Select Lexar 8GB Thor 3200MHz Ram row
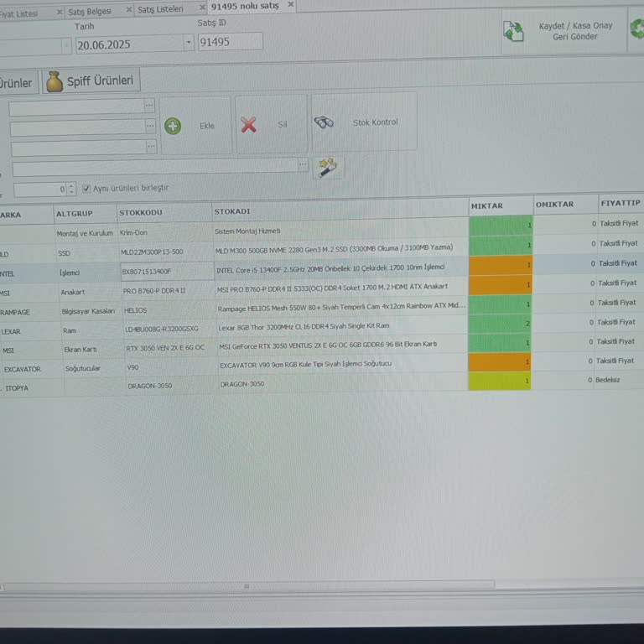The height and width of the screenshot is (644, 644). tap(322, 326)
